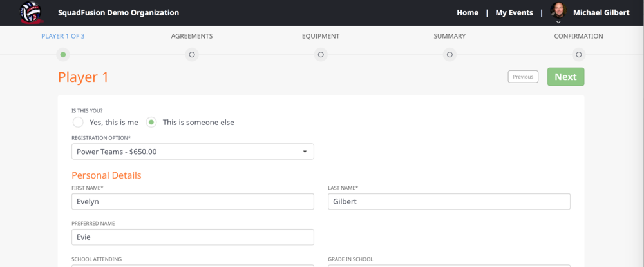Click the Confirmation step circle

578,55
